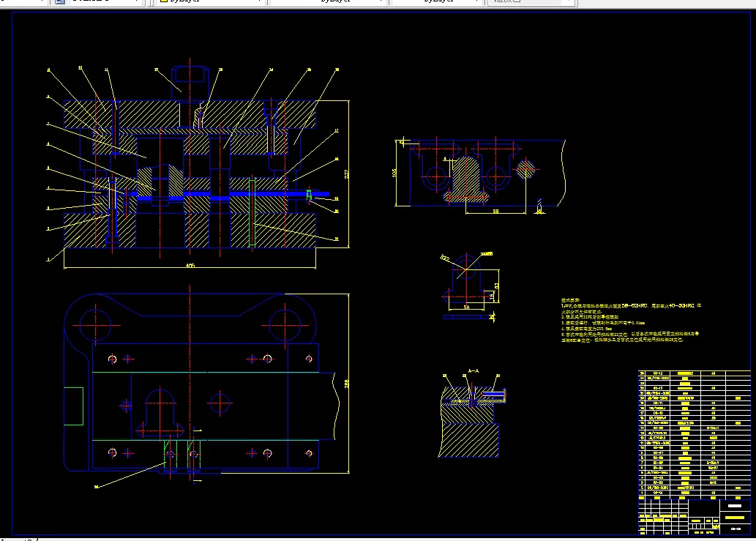
Task: Pick the keyhole-shaped cutout in plan view
Action: pyautogui.click(x=160, y=413)
